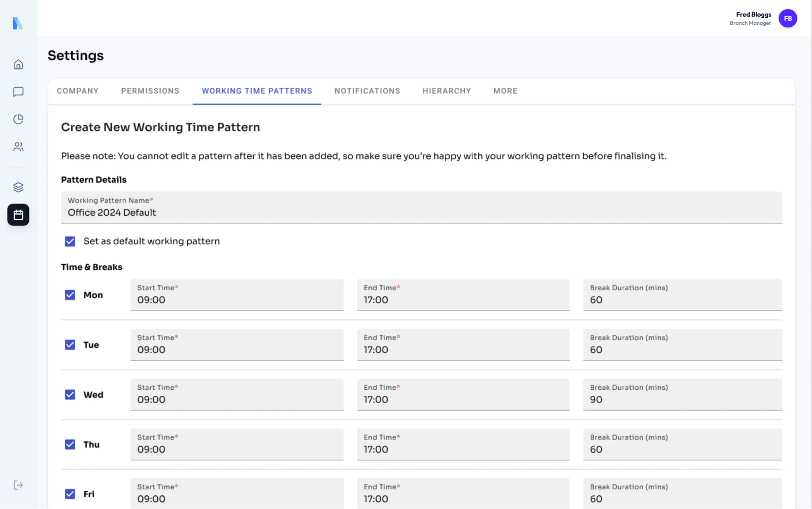Click Monday's Break Duration field
This screenshot has height=509, width=812.
(x=683, y=295)
